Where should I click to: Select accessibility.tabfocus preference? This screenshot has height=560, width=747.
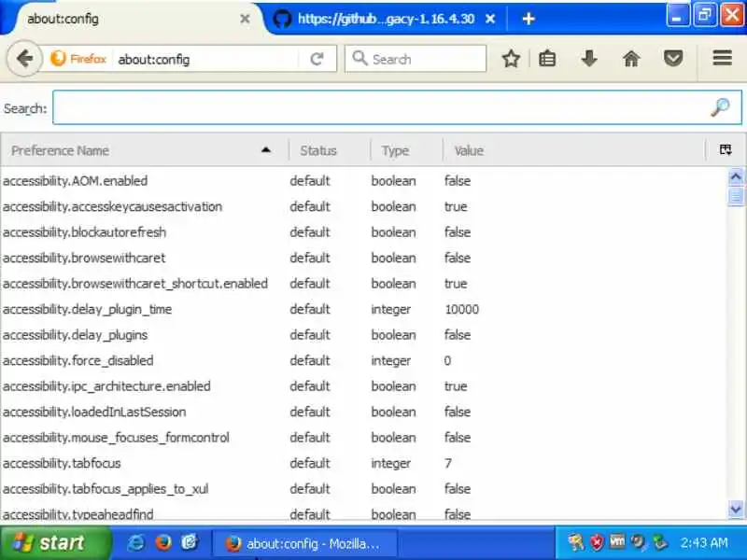coord(364,463)
